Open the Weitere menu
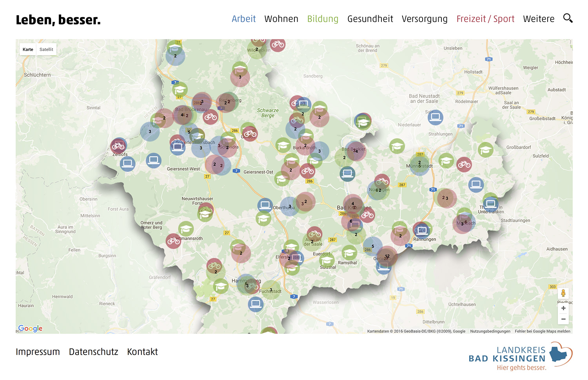The width and height of the screenshot is (588, 380). point(539,19)
